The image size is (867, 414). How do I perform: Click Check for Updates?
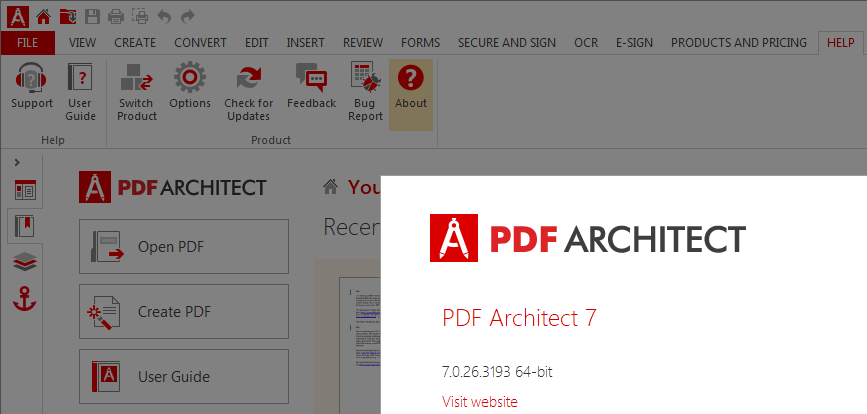pyautogui.click(x=248, y=92)
